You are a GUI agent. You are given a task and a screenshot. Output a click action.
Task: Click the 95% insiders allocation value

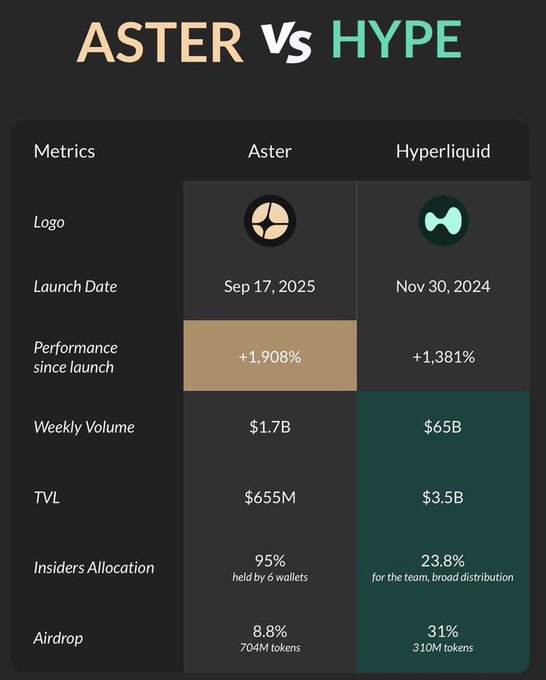tap(270, 561)
